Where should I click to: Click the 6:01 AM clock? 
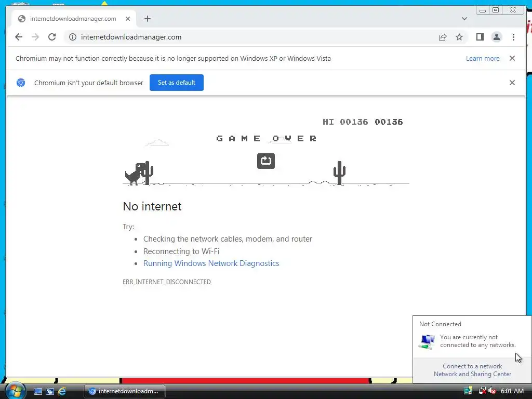[x=512, y=391]
